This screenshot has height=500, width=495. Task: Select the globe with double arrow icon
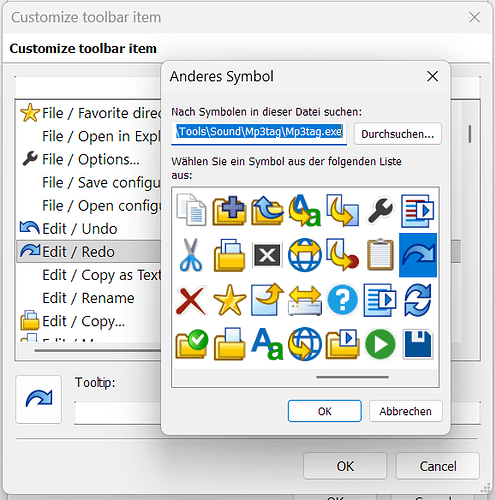pyautogui.click(x=305, y=255)
